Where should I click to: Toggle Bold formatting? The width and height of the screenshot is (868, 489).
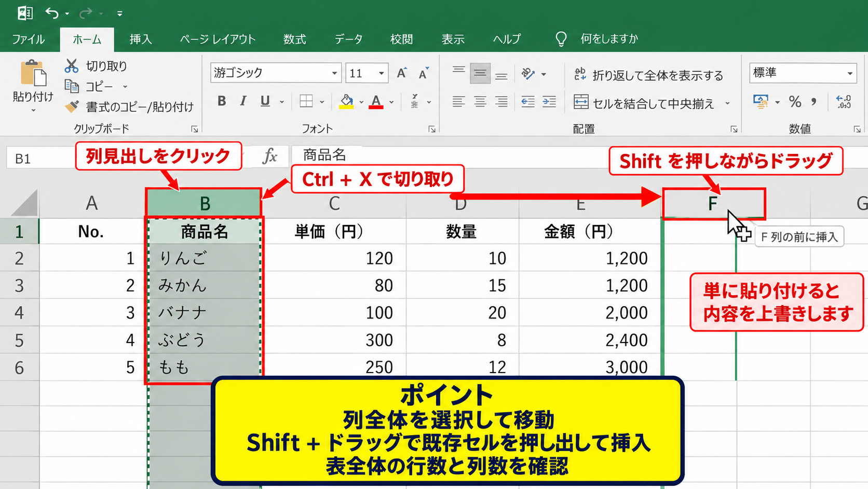coord(222,101)
